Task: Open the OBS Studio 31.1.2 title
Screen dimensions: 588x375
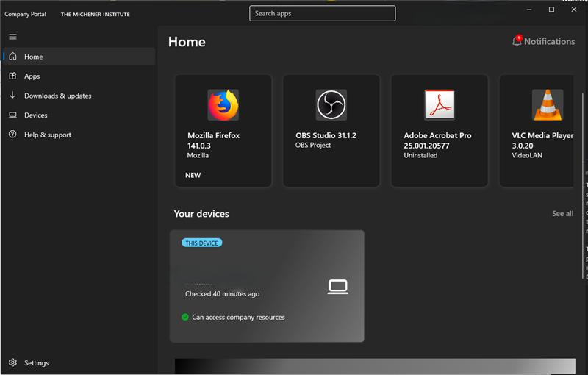Action: (x=326, y=135)
